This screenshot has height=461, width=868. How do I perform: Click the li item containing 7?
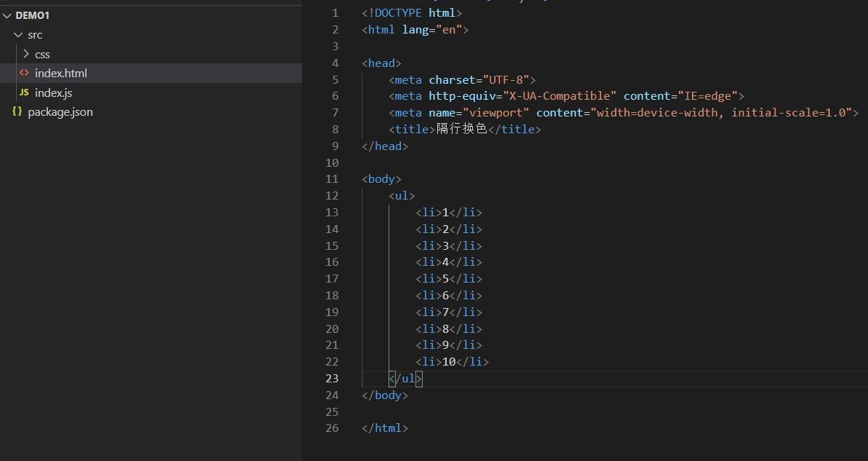click(x=448, y=312)
